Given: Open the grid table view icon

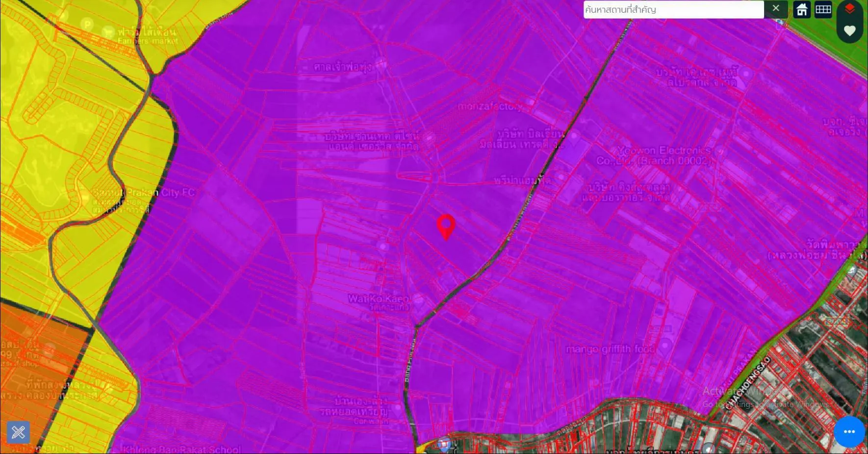Looking at the screenshot, I should pos(823,10).
